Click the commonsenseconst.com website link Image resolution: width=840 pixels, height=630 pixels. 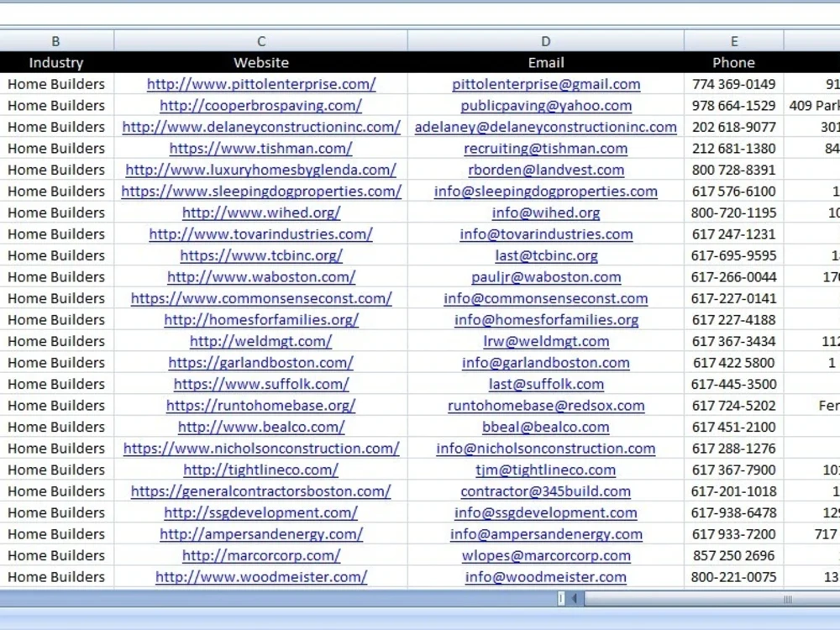click(x=261, y=298)
